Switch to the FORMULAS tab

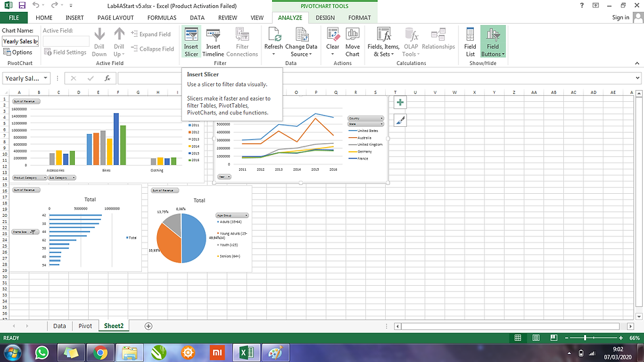[x=162, y=18]
